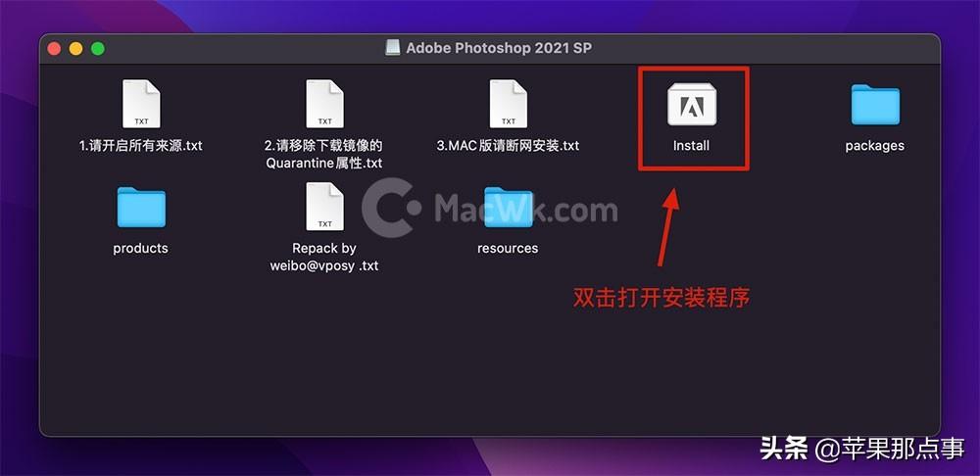Viewport: 980px width, 476px height.
Task: Click the resources folder name
Action: pyautogui.click(x=508, y=248)
